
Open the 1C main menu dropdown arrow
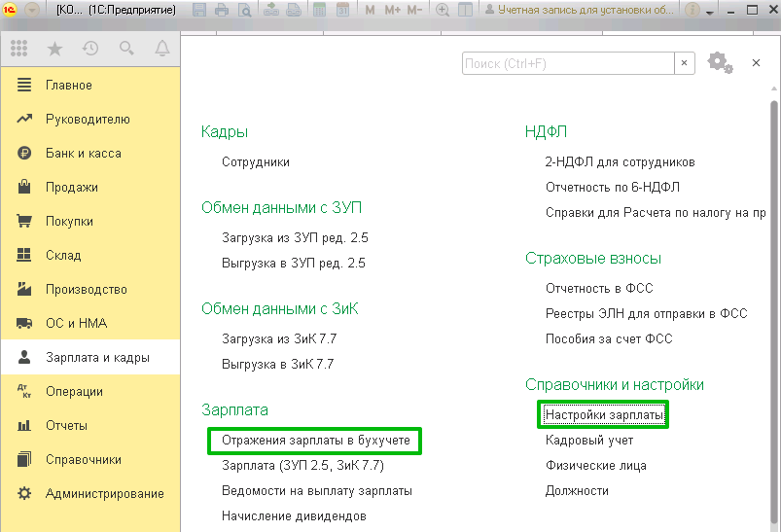click(x=32, y=10)
